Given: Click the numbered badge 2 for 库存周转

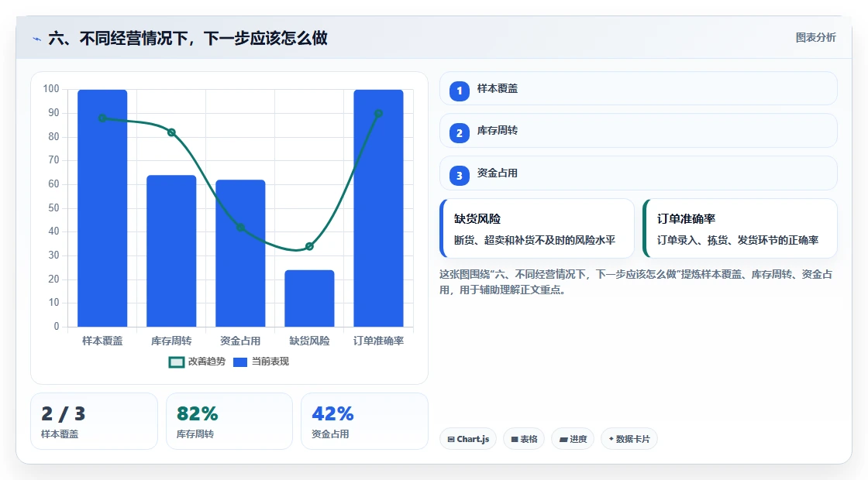Looking at the screenshot, I should (460, 132).
